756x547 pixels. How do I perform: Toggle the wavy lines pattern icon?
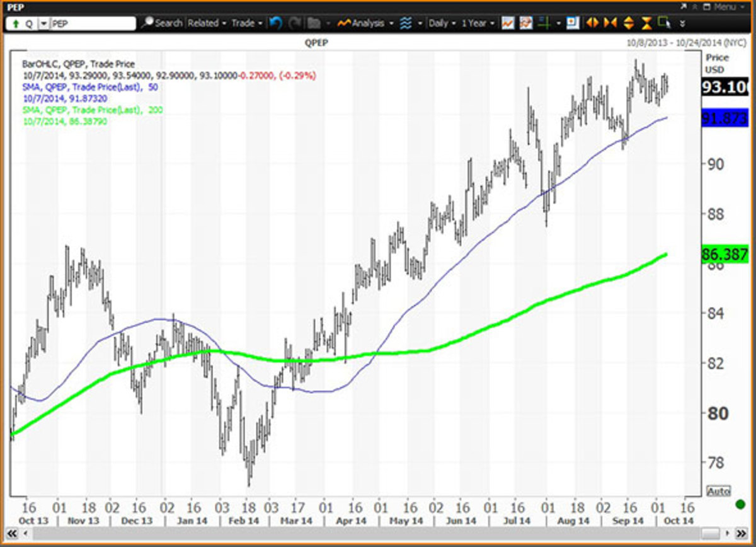408,23
